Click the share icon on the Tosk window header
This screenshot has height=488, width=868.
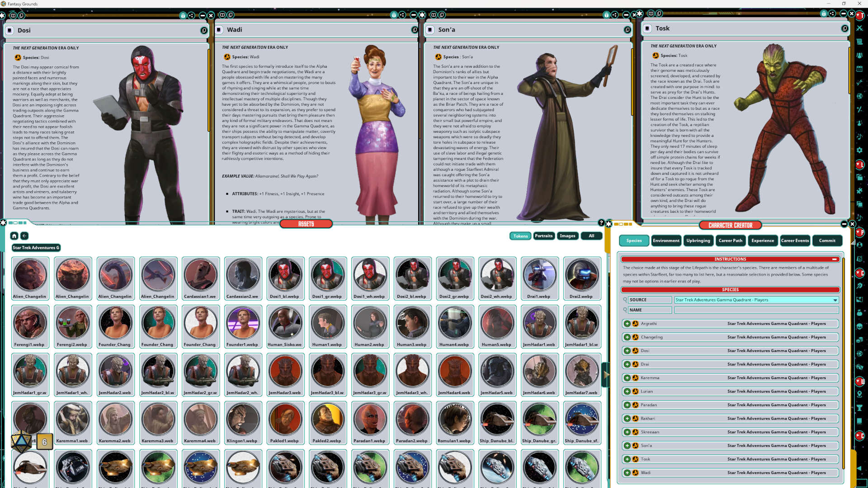coord(833,15)
